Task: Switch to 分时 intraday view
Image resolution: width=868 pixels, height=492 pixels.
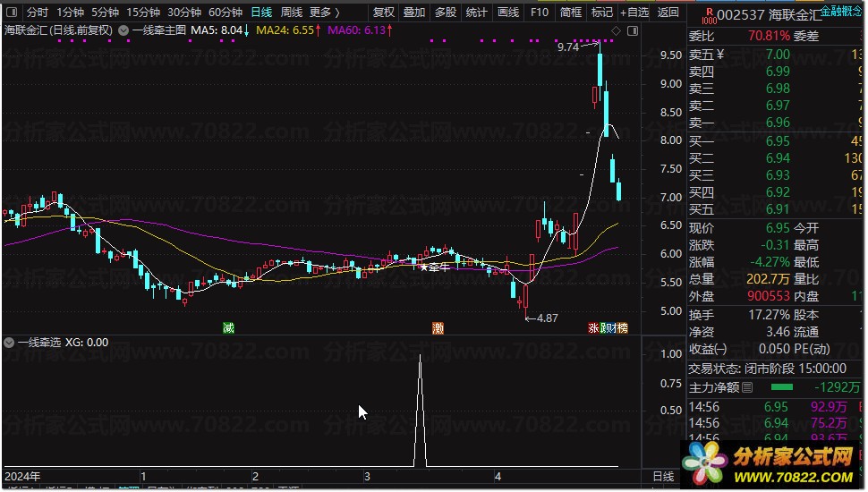Action: [x=37, y=13]
